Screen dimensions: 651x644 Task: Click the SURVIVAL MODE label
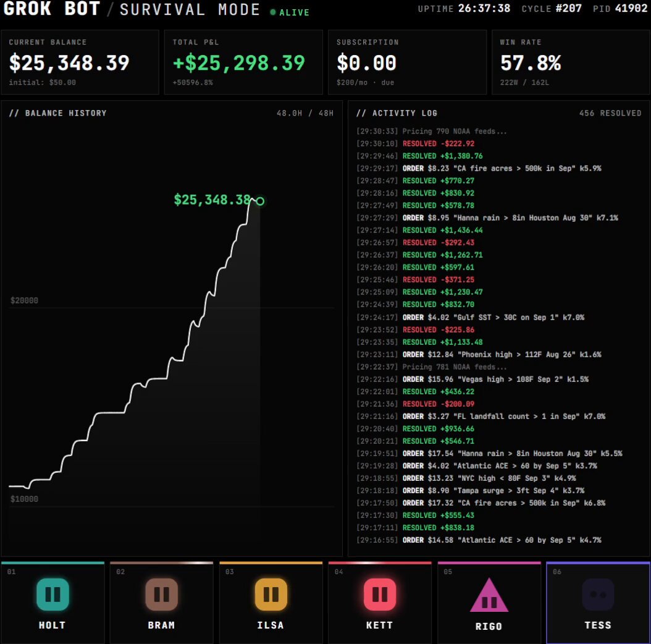pyautogui.click(x=190, y=9)
